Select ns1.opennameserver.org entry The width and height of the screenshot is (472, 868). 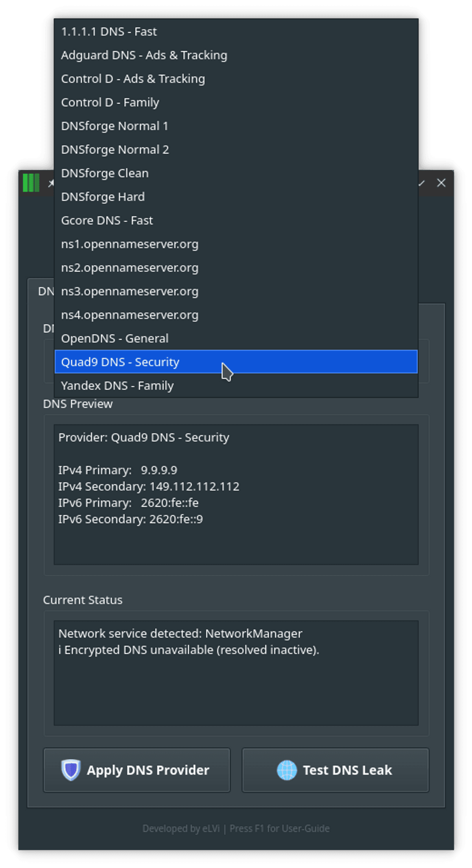coord(129,244)
